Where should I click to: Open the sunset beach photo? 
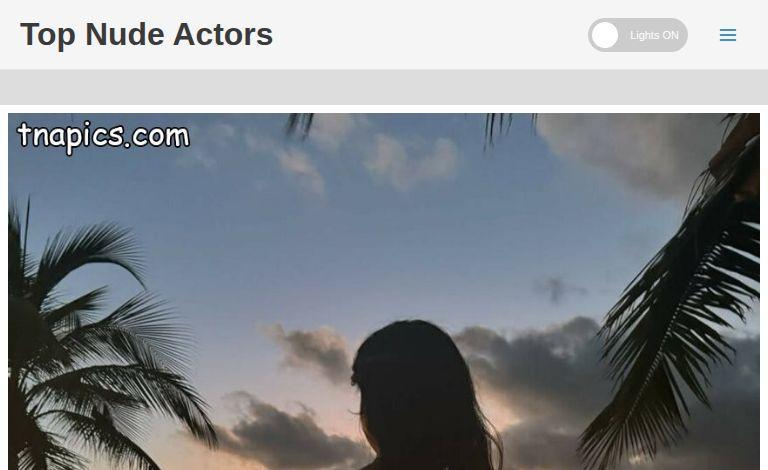pos(384,291)
